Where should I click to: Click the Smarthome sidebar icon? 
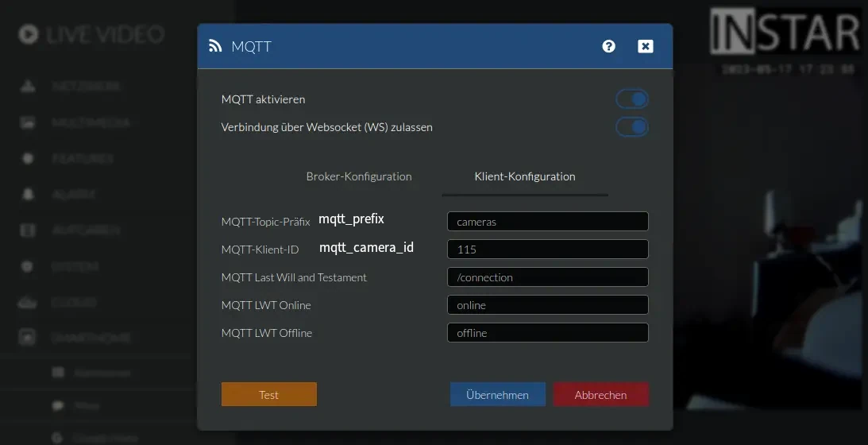(28, 337)
